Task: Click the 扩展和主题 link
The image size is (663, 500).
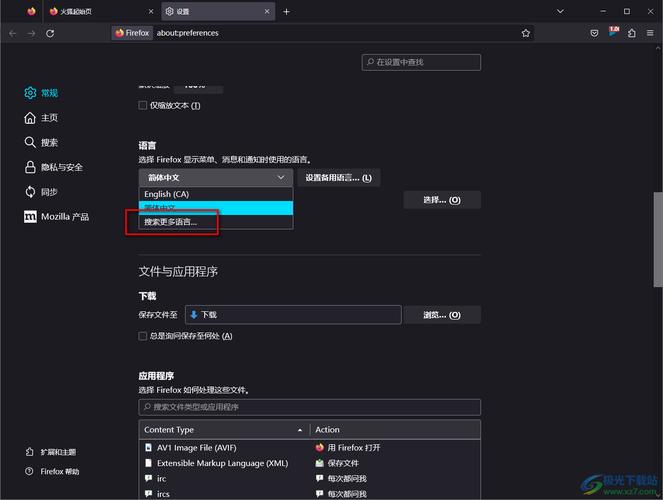Action: pos(51,452)
